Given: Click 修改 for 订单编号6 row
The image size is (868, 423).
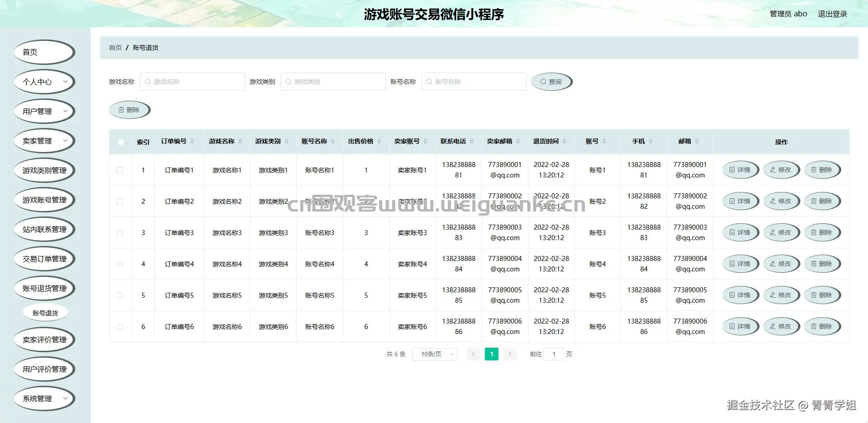Looking at the screenshot, I should point(781,326).
